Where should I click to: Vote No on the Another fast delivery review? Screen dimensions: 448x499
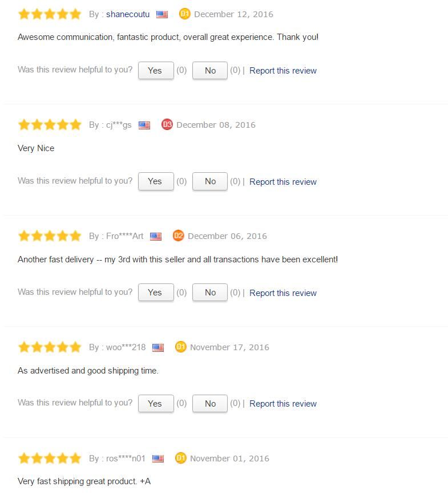[x=210, y=292]
